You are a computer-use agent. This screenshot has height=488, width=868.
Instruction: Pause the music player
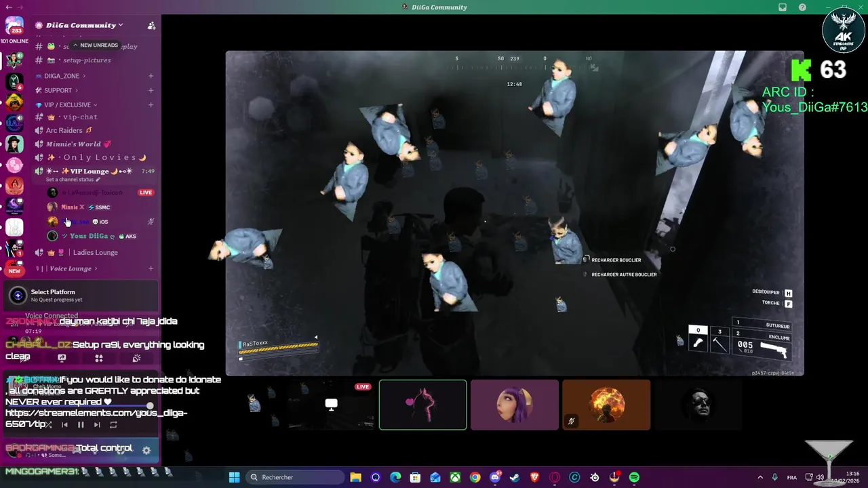tap(81, 425)
